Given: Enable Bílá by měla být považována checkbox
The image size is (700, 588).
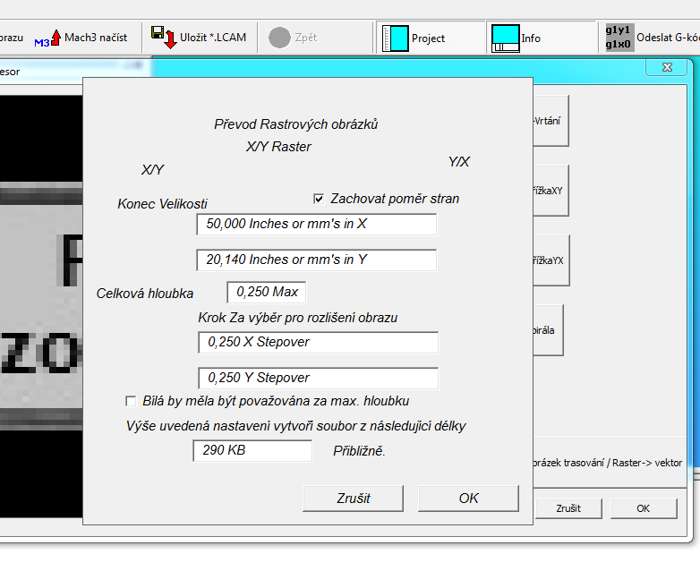Looking at the screenshot, I should [132, 401].
